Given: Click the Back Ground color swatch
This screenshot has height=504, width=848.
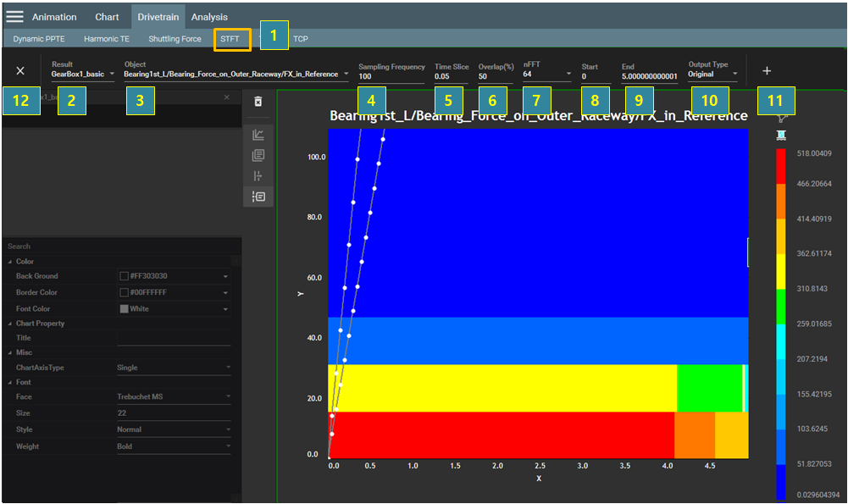Looking at the screenshot, I should (x=125, y=276).
